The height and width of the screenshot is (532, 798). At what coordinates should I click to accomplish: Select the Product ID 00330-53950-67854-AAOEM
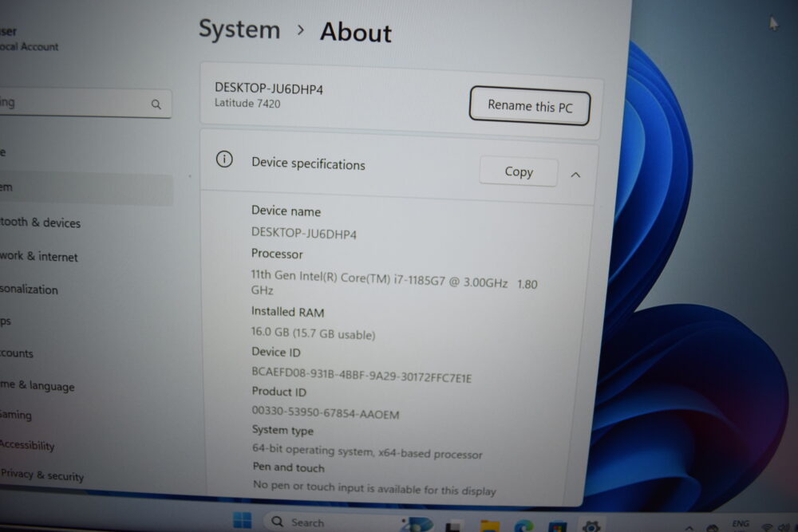(326, 412)
